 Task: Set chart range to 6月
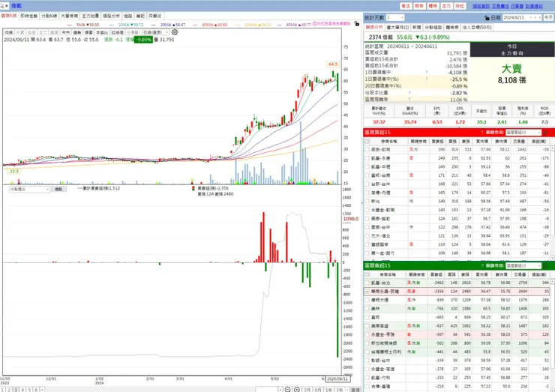[x=318, y=390]
